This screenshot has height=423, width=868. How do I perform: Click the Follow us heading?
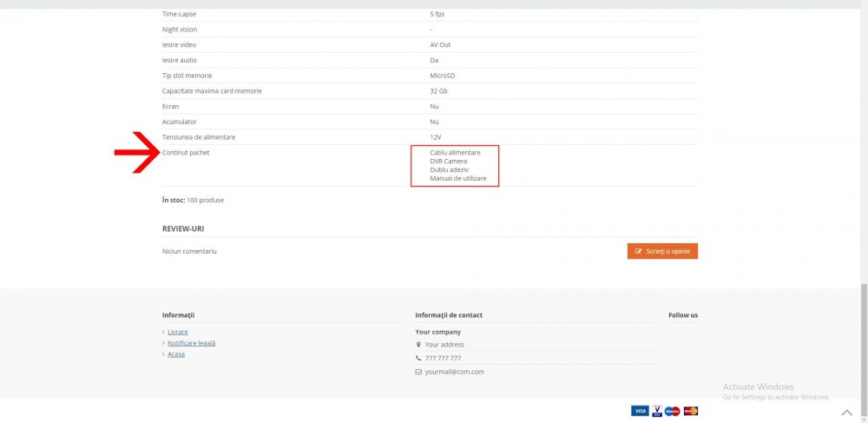point(683,315)
